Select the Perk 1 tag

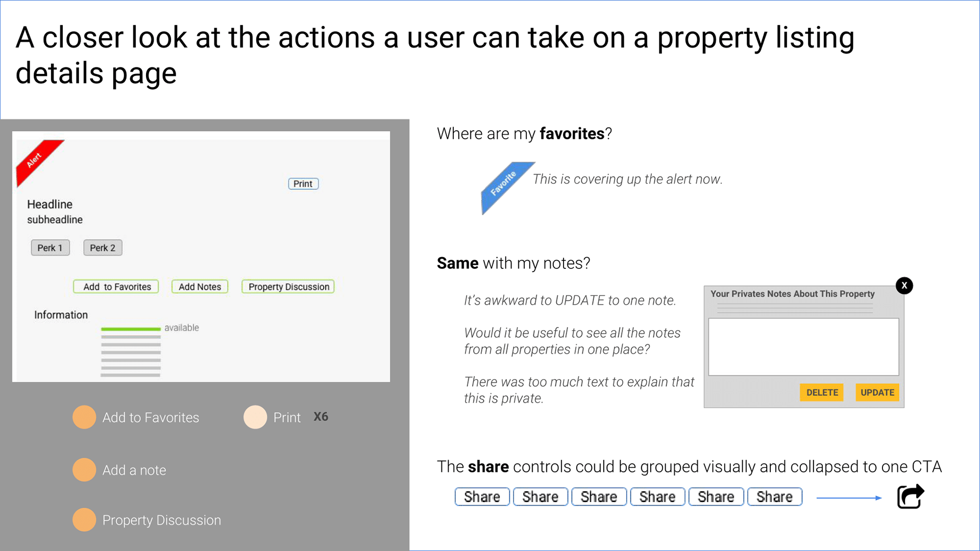[50, 248]
